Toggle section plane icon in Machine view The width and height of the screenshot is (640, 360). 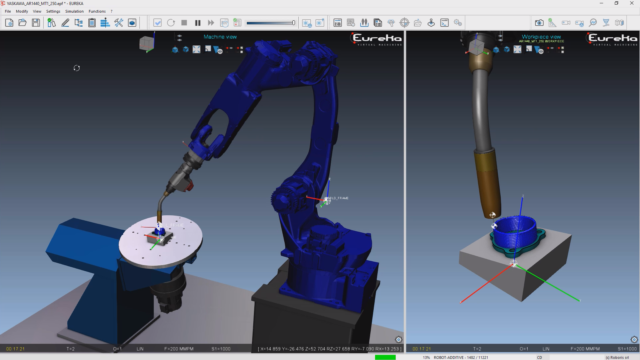208,49
